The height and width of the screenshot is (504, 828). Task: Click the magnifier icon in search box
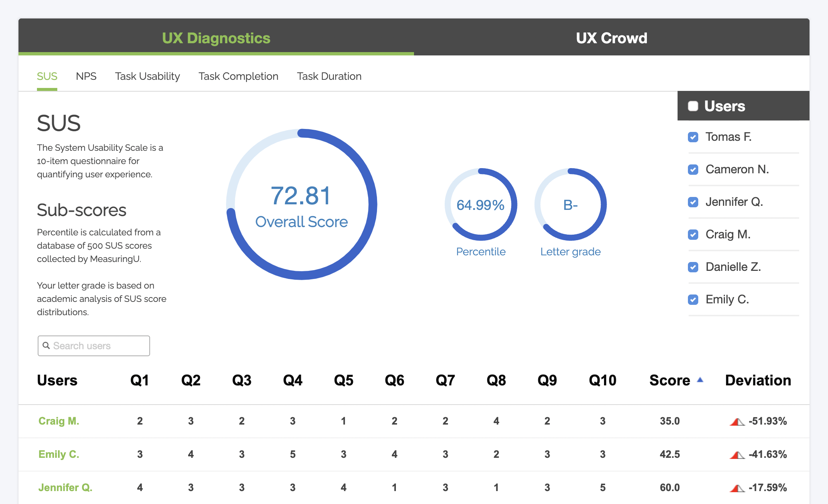46,345
